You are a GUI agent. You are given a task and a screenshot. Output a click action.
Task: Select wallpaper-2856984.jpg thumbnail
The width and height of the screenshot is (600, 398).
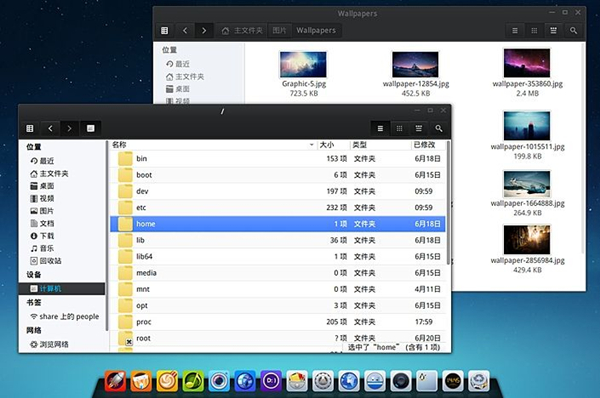[527, 240]
